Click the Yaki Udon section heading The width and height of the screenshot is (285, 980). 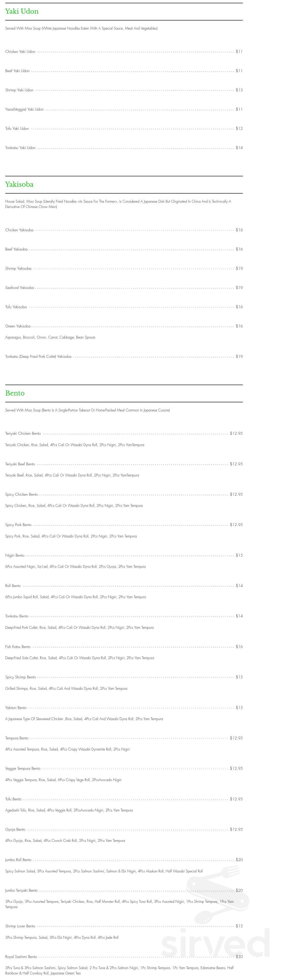click(22, 11)
